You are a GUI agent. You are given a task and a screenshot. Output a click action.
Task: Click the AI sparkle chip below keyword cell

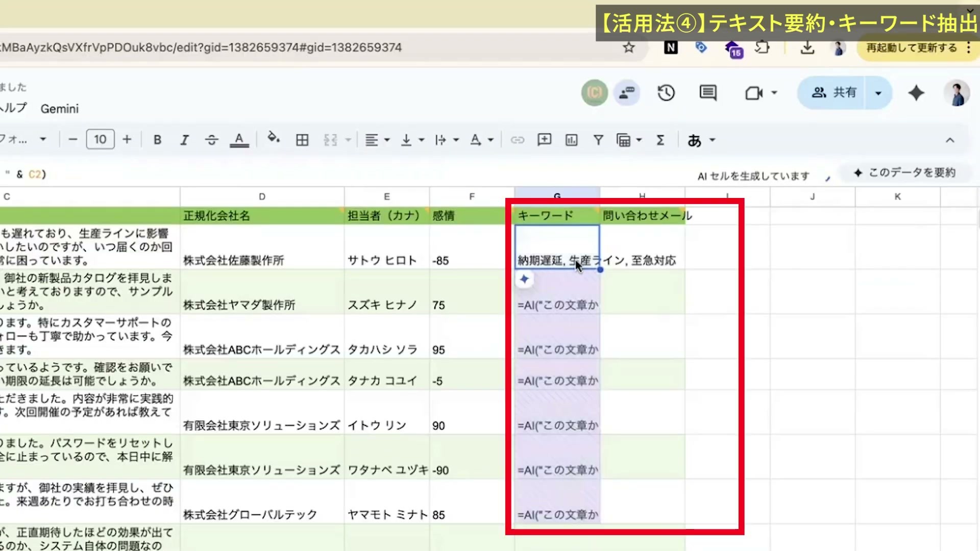coord(524,279)
